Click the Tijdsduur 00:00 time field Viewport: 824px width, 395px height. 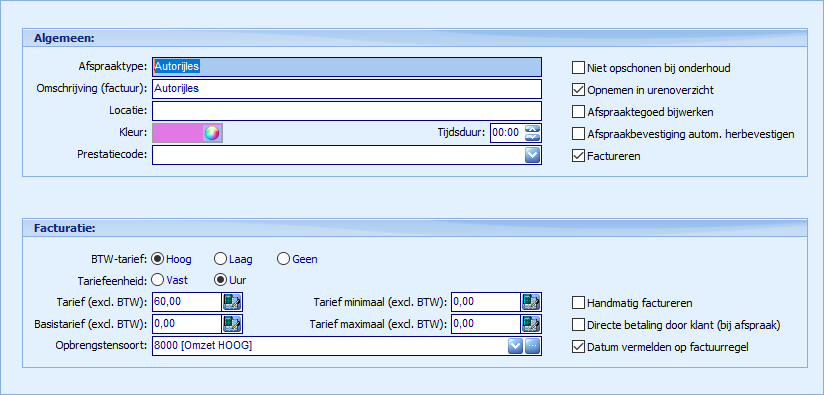[x=508, y=133]
